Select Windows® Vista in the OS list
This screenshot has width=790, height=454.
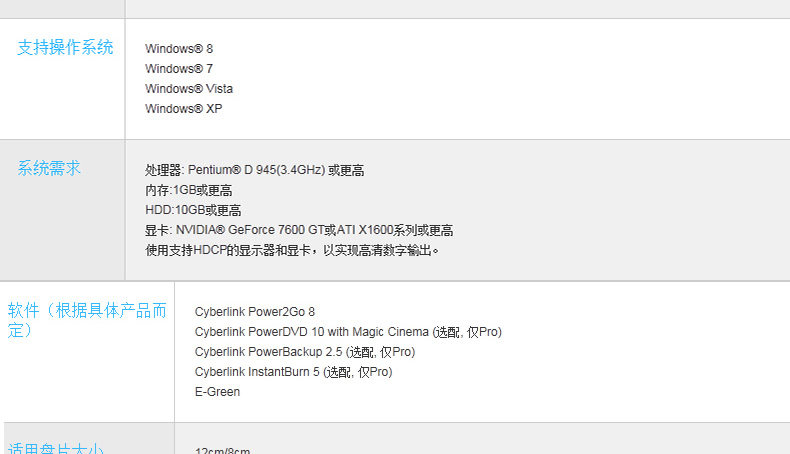189,89
